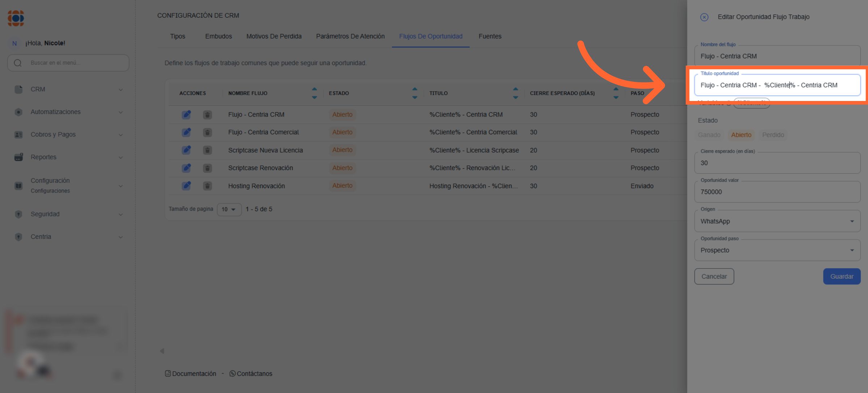Select Perdido estado option
Screen dimensions: 868x393
click(773, 135)
